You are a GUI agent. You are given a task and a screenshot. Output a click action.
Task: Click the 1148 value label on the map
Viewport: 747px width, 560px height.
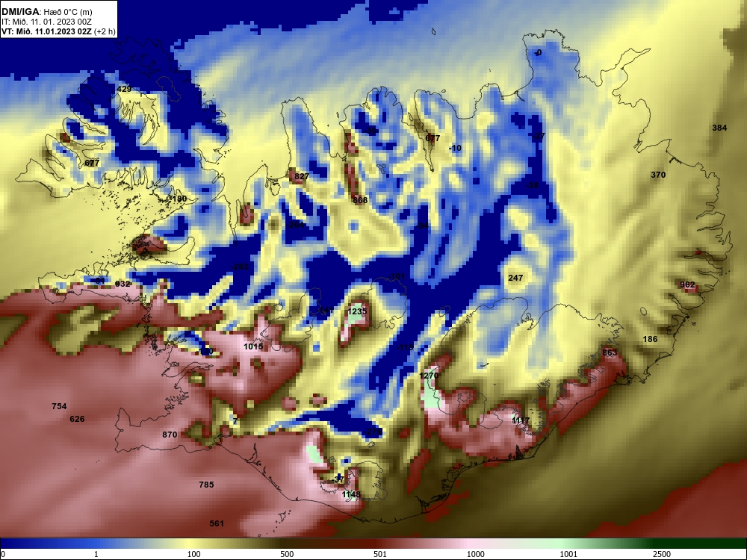click(x=351, y=495)
